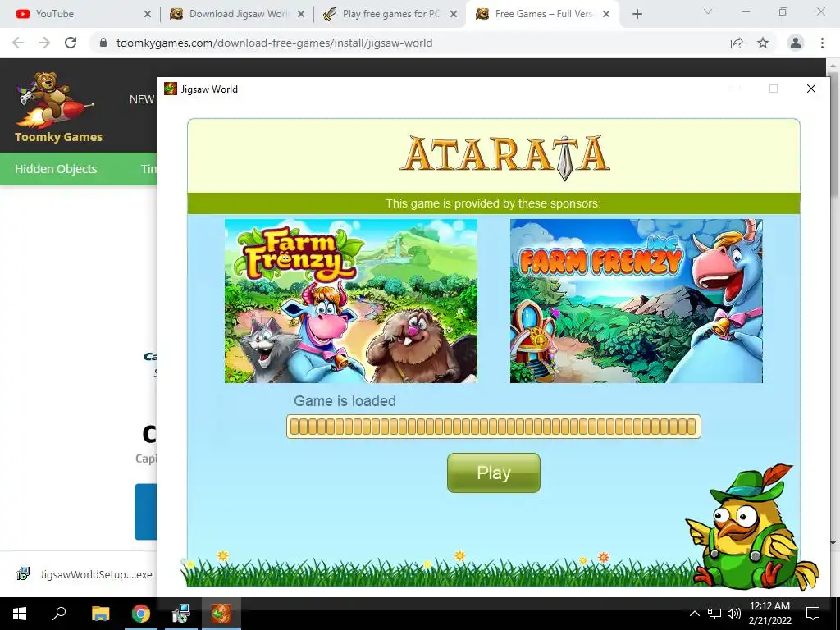The width and height of the screenshot is (840, 630).
Task: Open network settings from the tray
Action: pos(714,614)
